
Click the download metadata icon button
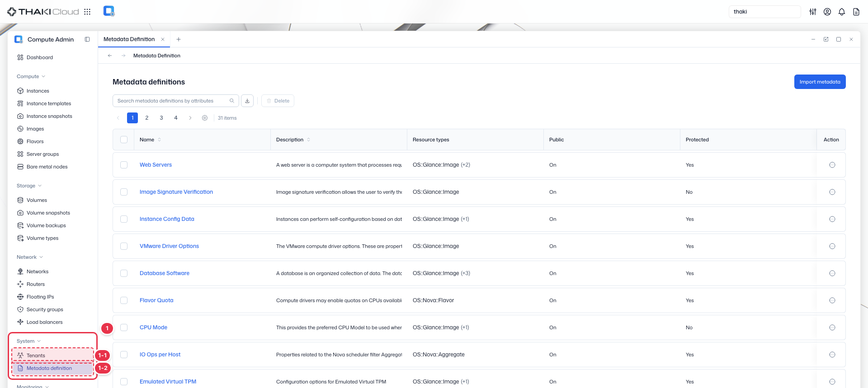point(247,101)
